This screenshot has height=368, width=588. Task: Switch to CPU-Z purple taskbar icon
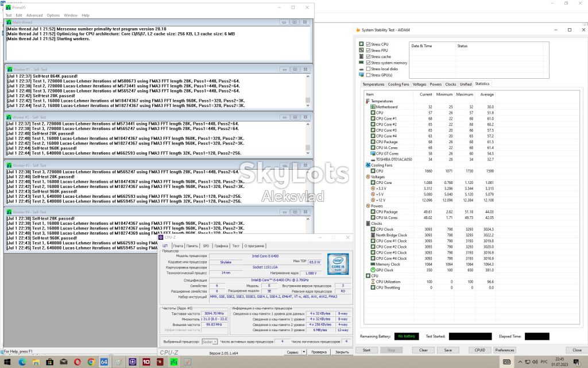pyautogui.click(x=132, y=362)
